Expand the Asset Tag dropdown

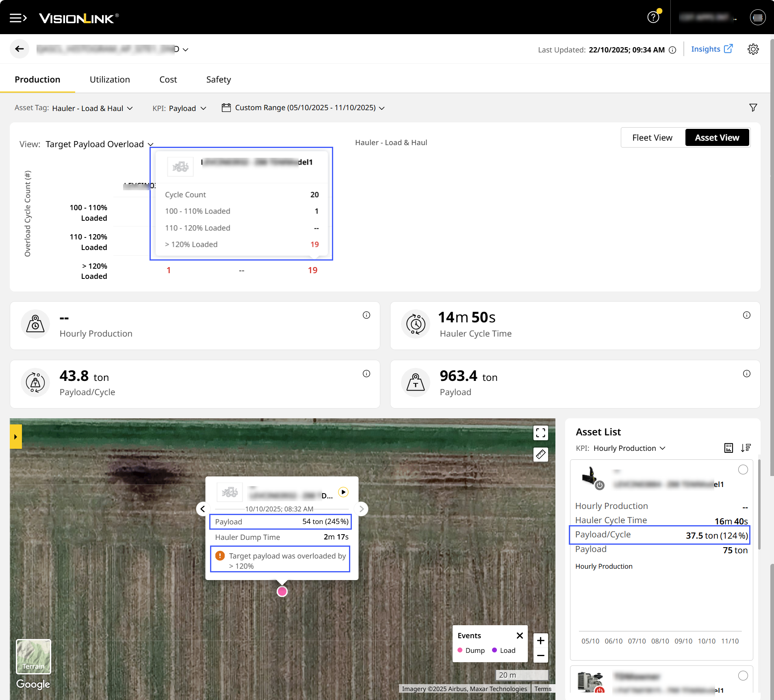pyautogui.click(x=93, y=108)
